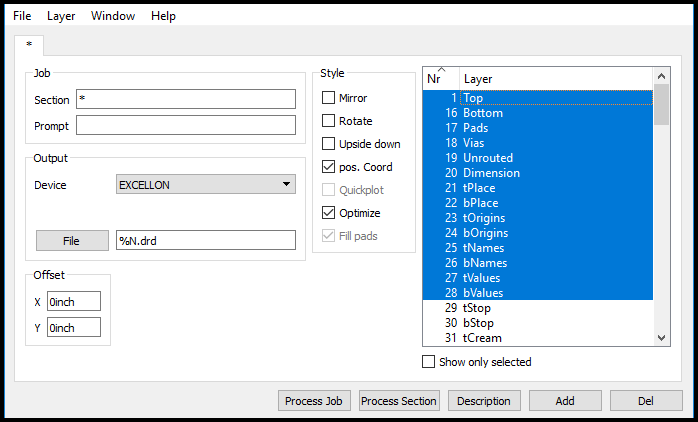Toggle the Optimize checkbox

(x=329, y=213)
